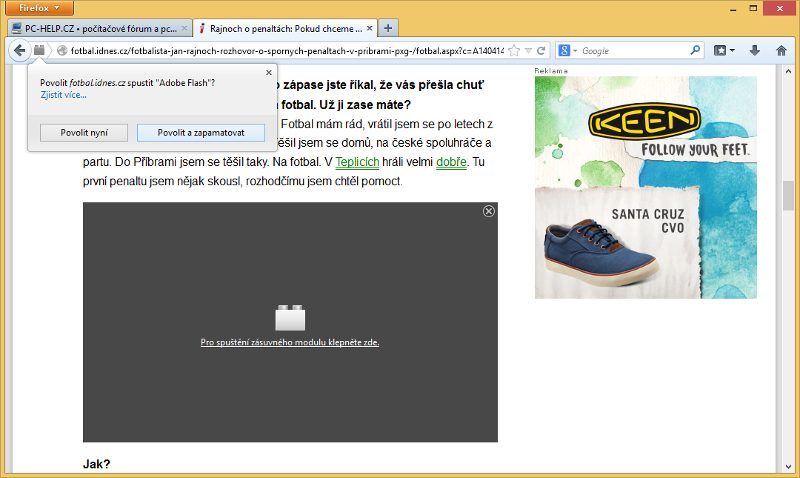800x478 pixels.
Task: Reload the page with the refresh icon
Action: pyautogui.click(x=541, y=50)
